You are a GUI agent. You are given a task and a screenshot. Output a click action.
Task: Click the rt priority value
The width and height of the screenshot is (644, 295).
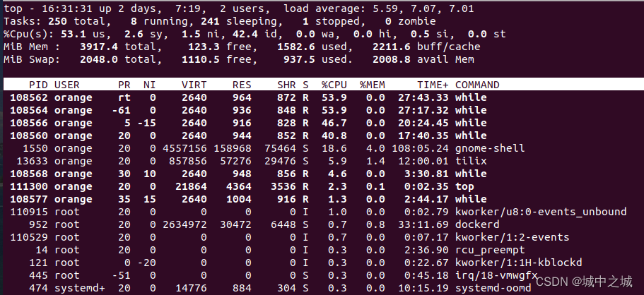[x=124, y=97]
